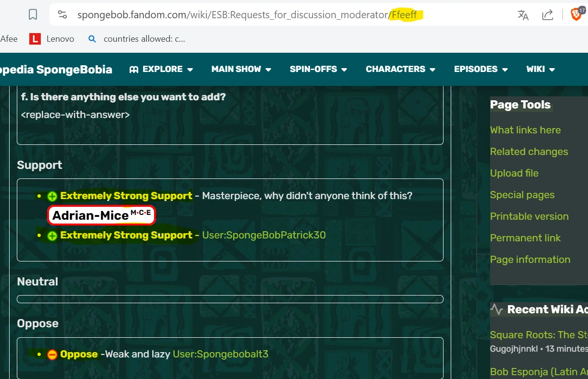Open the What links here page tool
588x379 pixels.
pyautogui.click(x=525, y=130)
